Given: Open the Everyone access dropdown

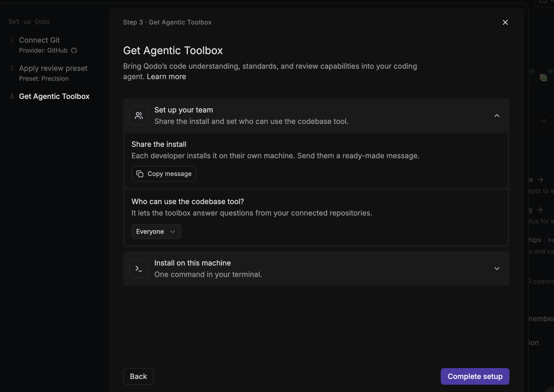Looking at the screenshot, I should (x=156, y=232).
